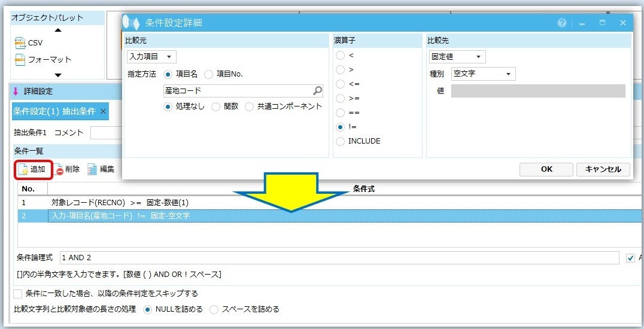Select the 項目名 radio button
Viewport: 644px width, 329px height.
click(x=168, y=74)
